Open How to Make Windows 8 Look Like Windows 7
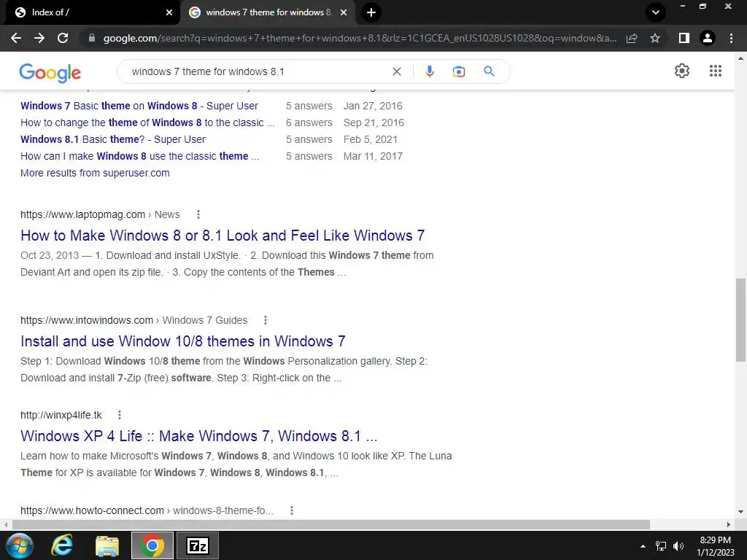This screenshot has height=560, width=747. [222, 236]
